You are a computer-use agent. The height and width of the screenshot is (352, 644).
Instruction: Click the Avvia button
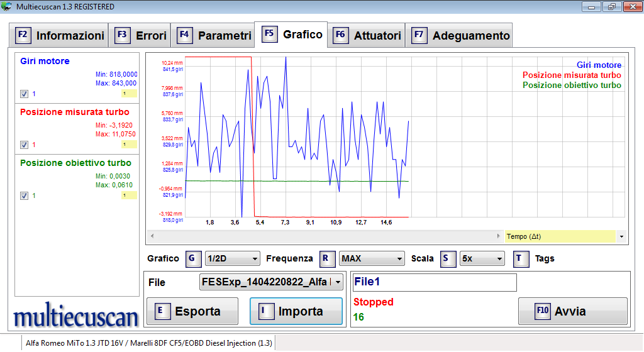(572, 311)
